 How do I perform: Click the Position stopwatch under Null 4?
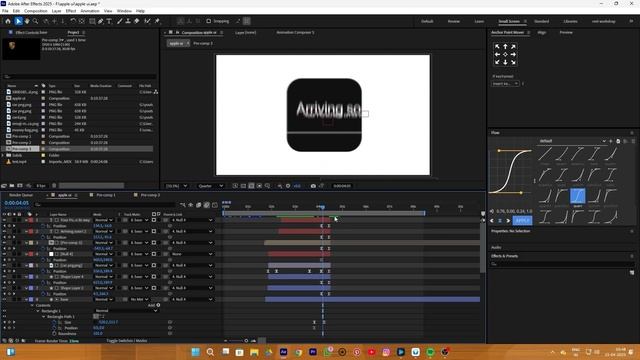43,260
